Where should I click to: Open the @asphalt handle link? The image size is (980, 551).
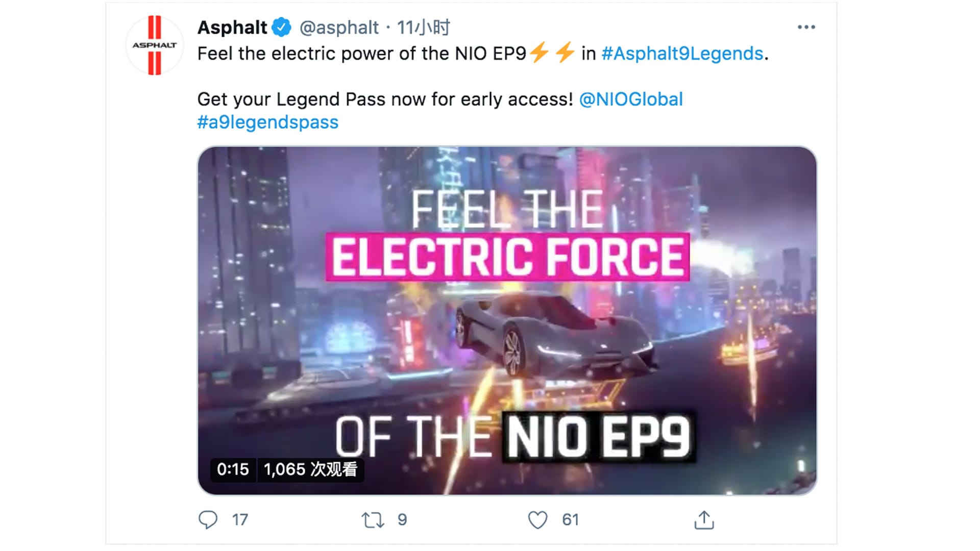coord(339,28)
